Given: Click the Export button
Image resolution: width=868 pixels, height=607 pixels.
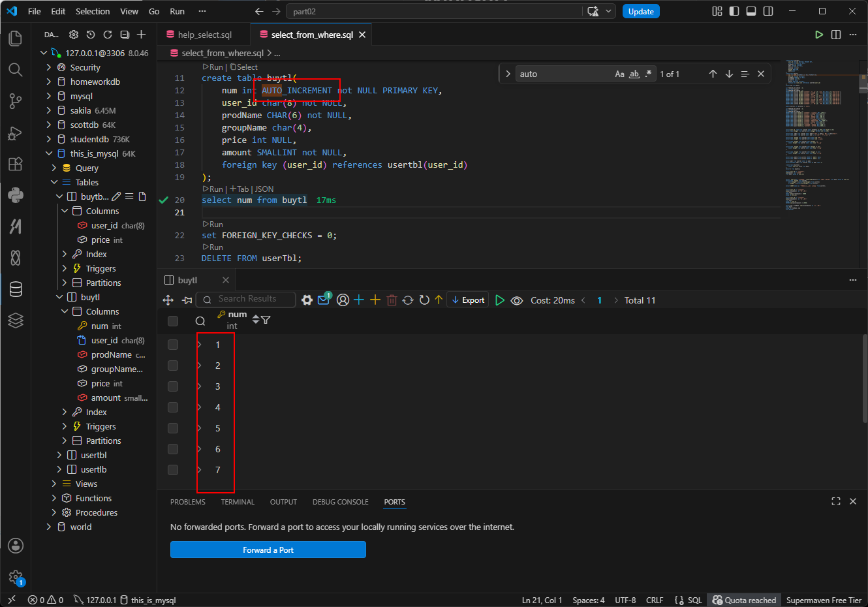Looking at the screenshot, I should click(x=468, y=300).
